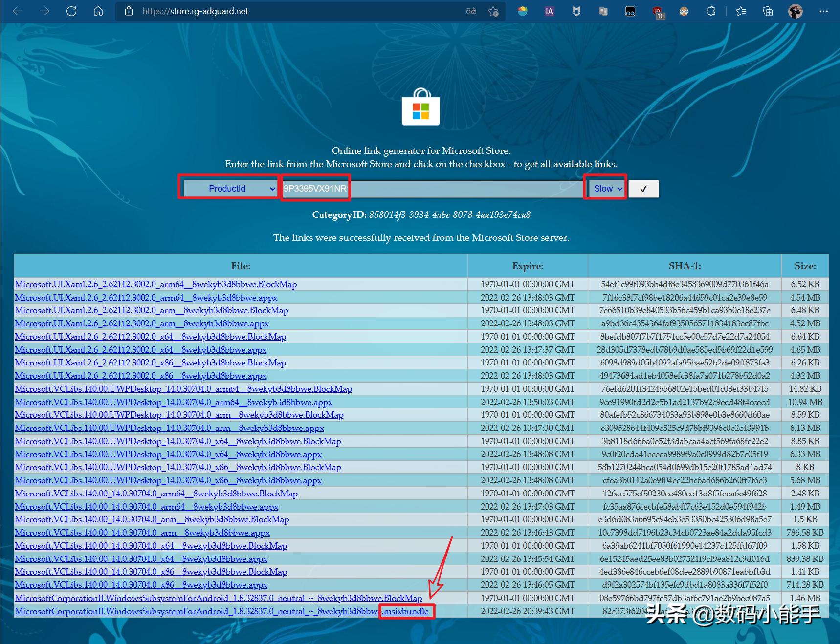Viewport: 840px width, 644px height.
Task: Open the ProductId dropdown
Action: [x=229, y=188]
